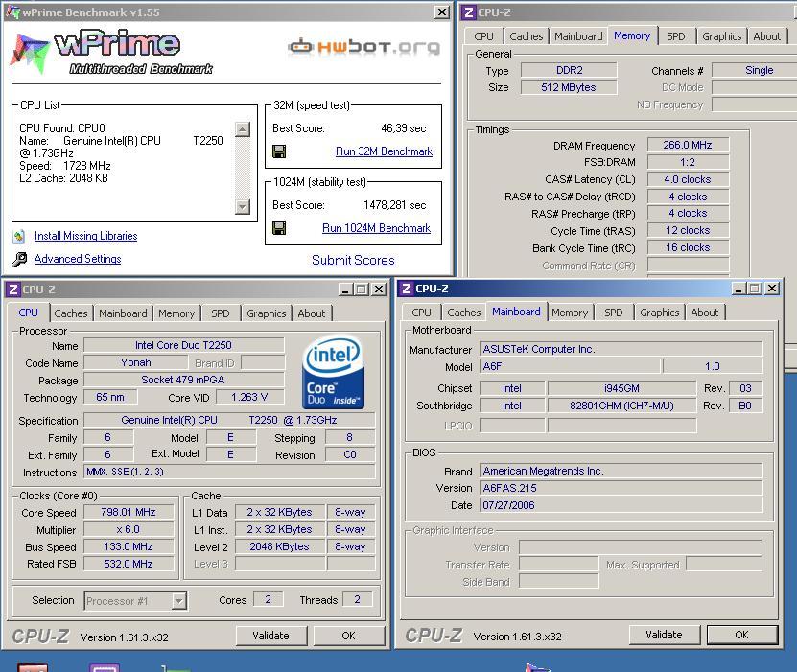Select Memory tab in Mainboard window

(x=570, y=313)
